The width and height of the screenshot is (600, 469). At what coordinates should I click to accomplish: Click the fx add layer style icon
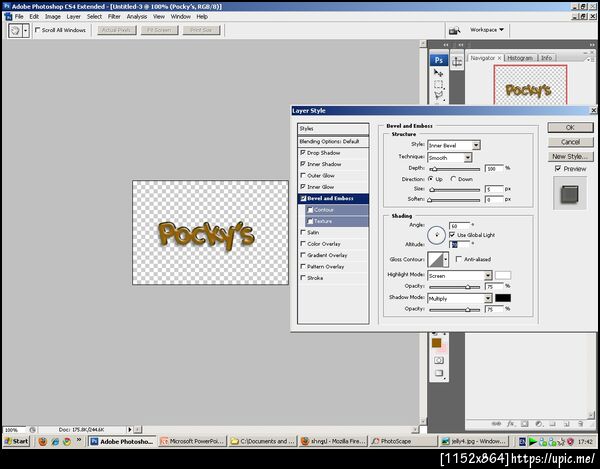click(511, 424)
